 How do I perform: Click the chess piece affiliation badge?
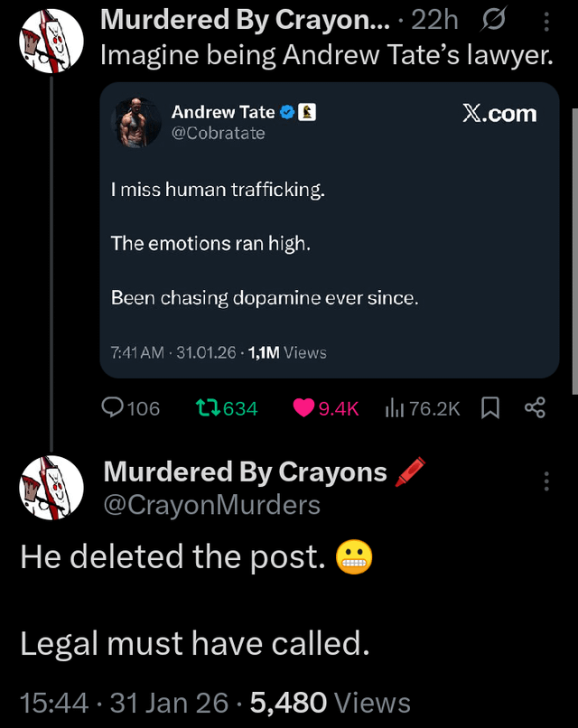click(306, 113)
